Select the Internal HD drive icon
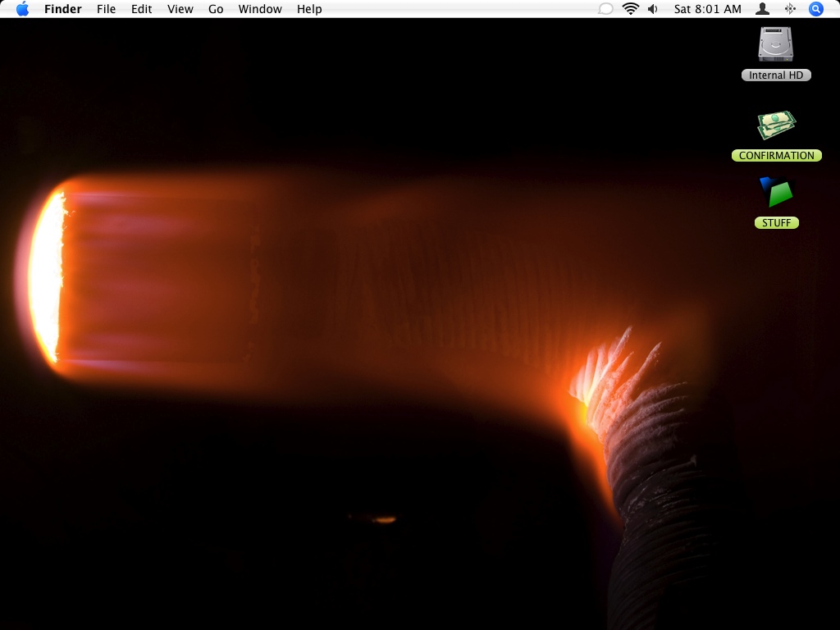The image size is (840, 630). (x=776, y=44)
